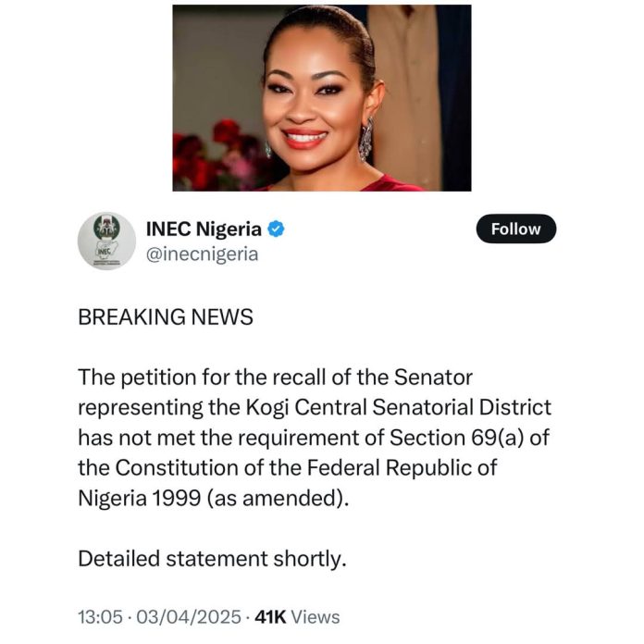The height and width of the screenshot is (644, 644).
Task: Click the @inecnigeria handle
Action: click(x=202, y=254)
